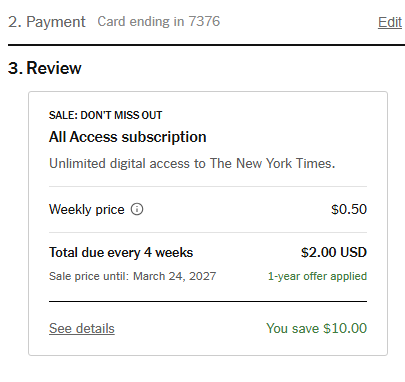This screenshot has width=405, height=382.
Task: Click the green '1-year offer applied' text
Action: (317, 276)
